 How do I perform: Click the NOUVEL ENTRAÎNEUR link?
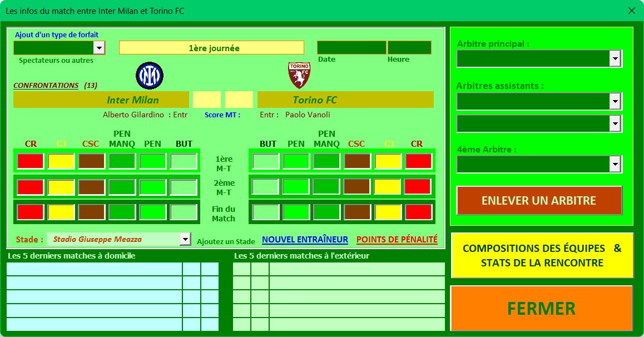[x=305, y=240]
